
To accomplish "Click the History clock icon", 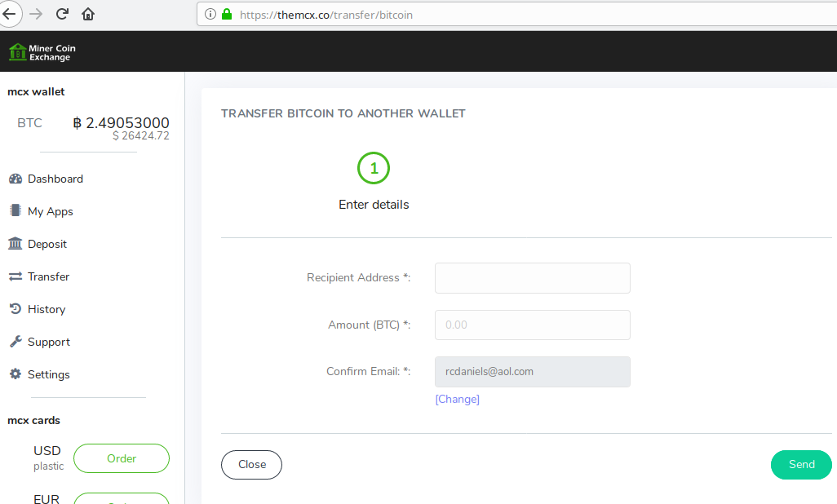I will 15,309.
